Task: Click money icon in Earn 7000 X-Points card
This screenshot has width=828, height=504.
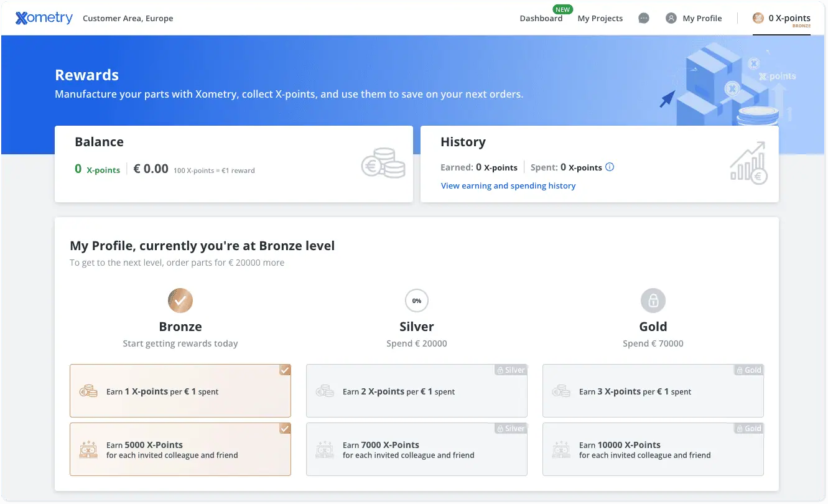Action: [325, 450]
